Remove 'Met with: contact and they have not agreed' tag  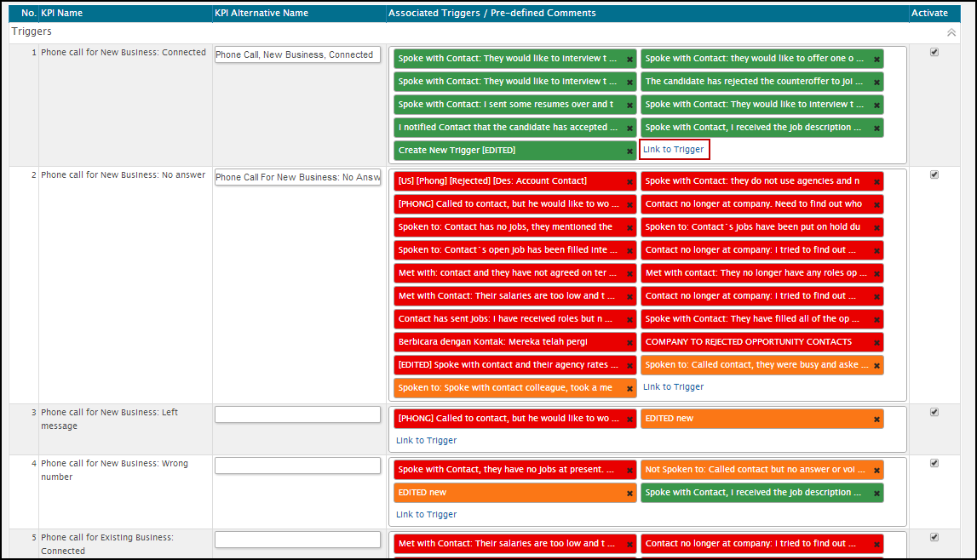(630, 274)
